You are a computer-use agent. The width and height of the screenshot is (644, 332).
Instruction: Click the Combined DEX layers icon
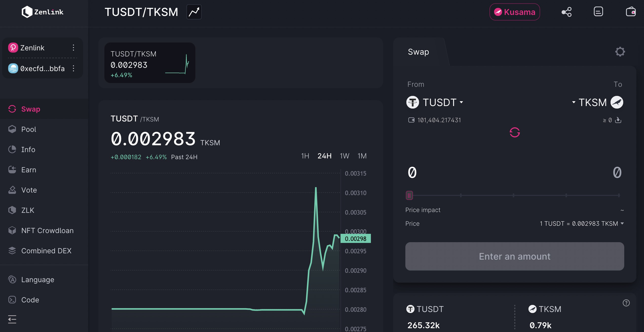[12, 251]
